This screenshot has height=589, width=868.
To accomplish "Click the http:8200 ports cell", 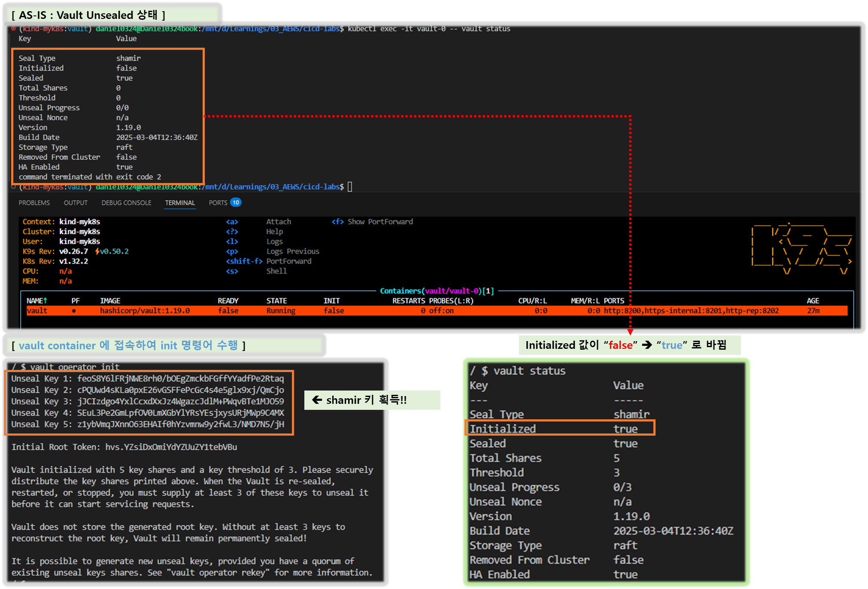I will pos(691,311).
